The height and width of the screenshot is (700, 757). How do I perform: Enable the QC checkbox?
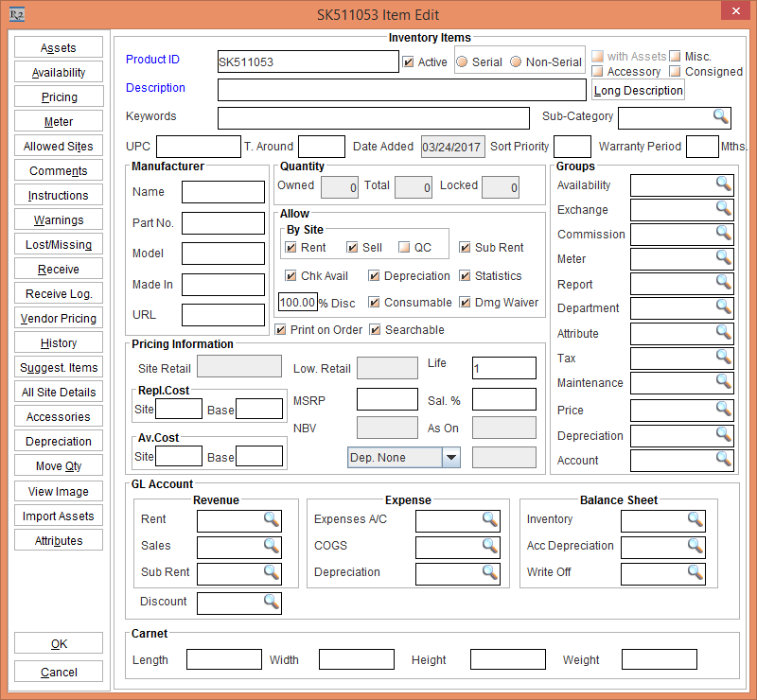pyautogui.click(x=404, y=247)
